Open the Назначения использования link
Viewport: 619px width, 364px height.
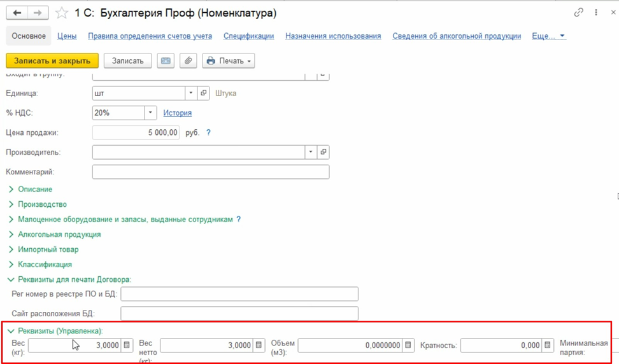pyautogui.click(x=333, y=36)
